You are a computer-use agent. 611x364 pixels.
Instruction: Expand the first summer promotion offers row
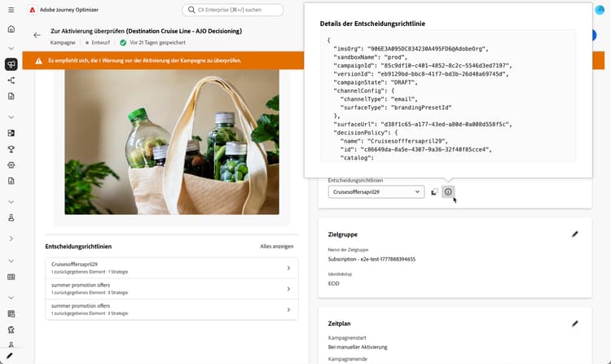click(x=171, y=288)
